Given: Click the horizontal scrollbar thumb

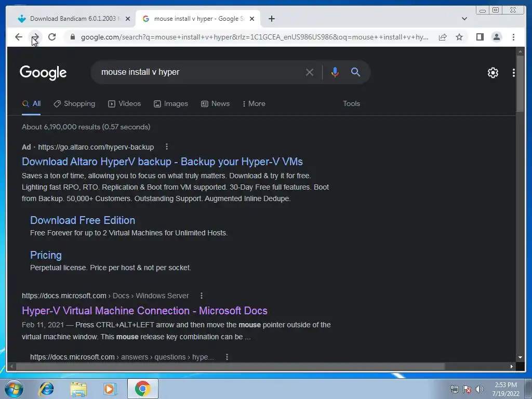Looking at the screenshot, I should tap(230, 366).
